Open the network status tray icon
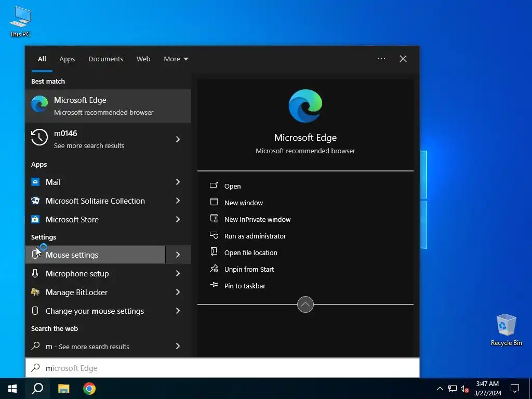 coord(453,389)
